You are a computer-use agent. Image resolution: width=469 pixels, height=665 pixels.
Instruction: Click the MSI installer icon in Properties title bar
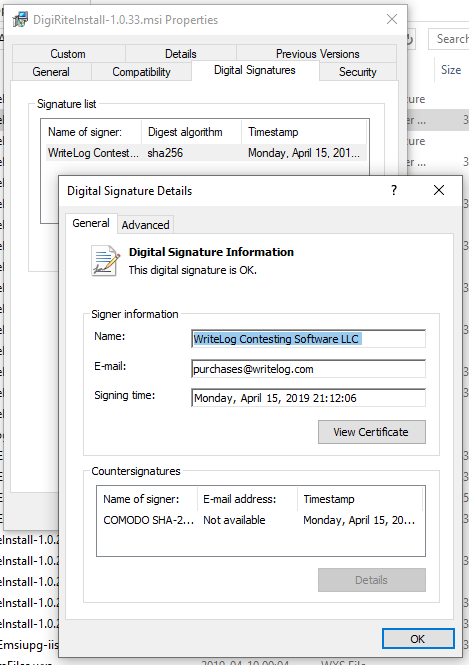(x=20, y=20)
